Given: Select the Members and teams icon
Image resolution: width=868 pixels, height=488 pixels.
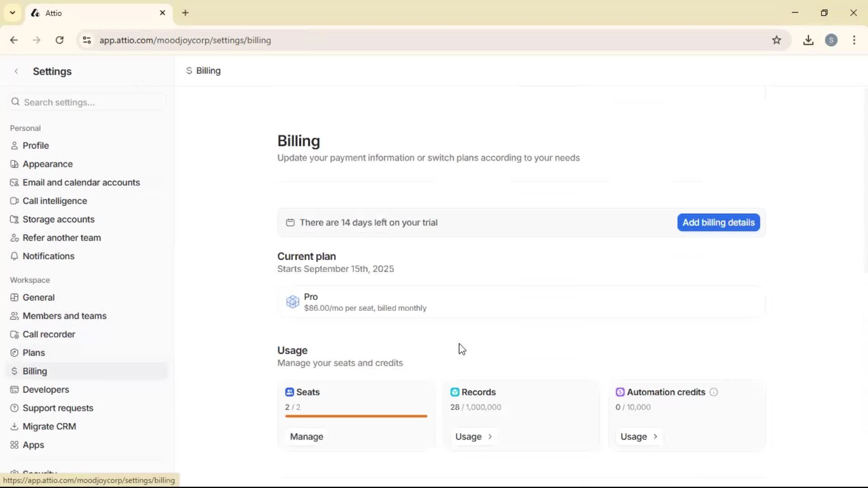Looking at the screenshot, I should coord(14,315).
